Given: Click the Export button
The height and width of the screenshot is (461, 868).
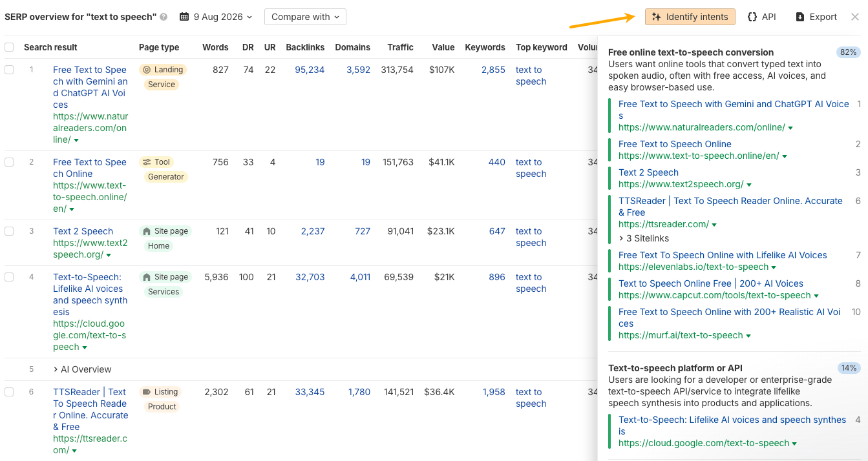Looking at the screenshot, I should [x=816, y=17].
